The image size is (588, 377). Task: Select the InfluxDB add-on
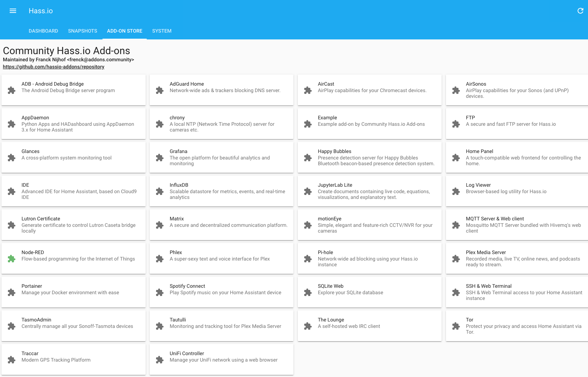coord(221,191)
